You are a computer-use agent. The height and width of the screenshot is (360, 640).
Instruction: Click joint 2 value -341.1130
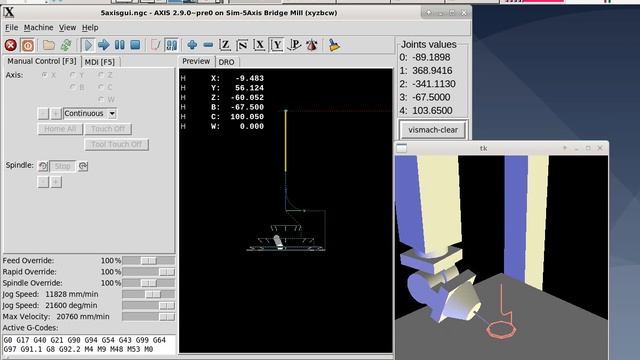click(433, 84)
